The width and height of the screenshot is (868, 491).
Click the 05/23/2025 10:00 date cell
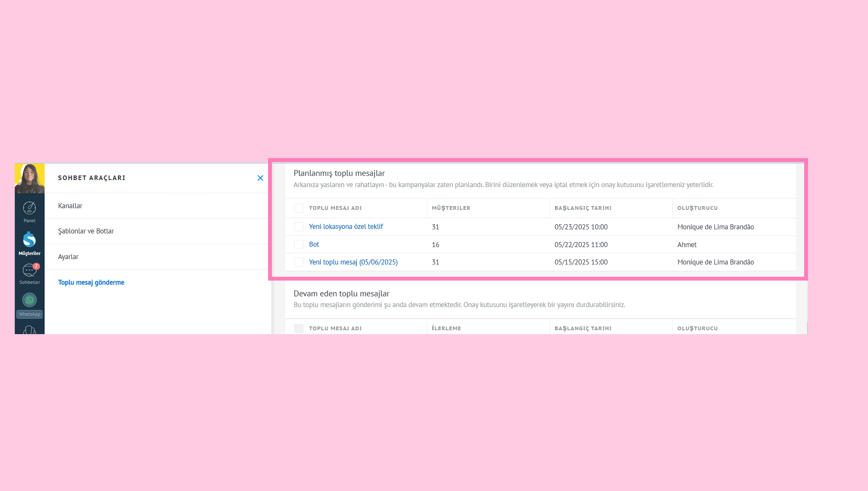coord(581,227)
